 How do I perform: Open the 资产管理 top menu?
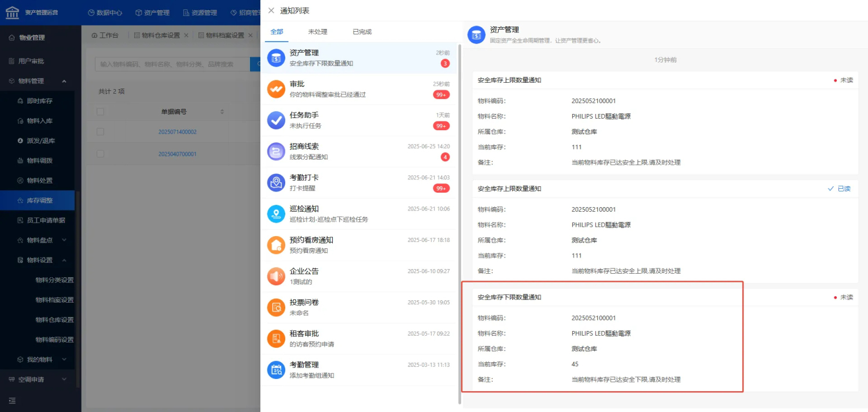(x=152, y=12)
